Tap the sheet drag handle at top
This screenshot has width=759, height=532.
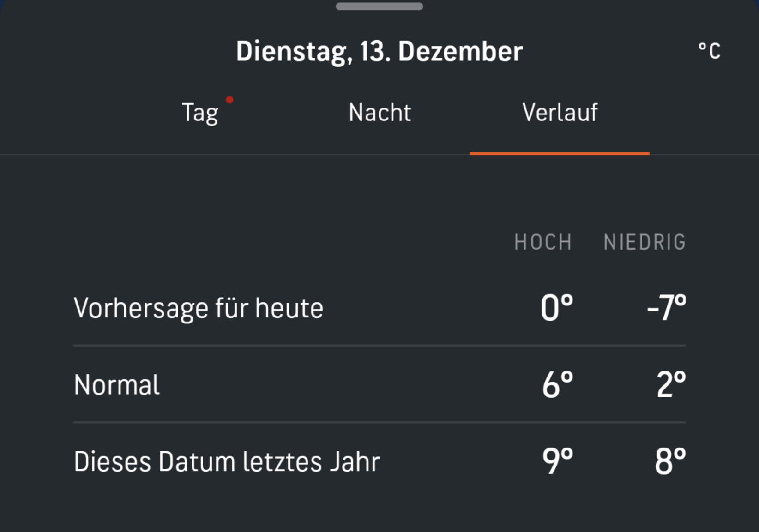click(379, 6)
